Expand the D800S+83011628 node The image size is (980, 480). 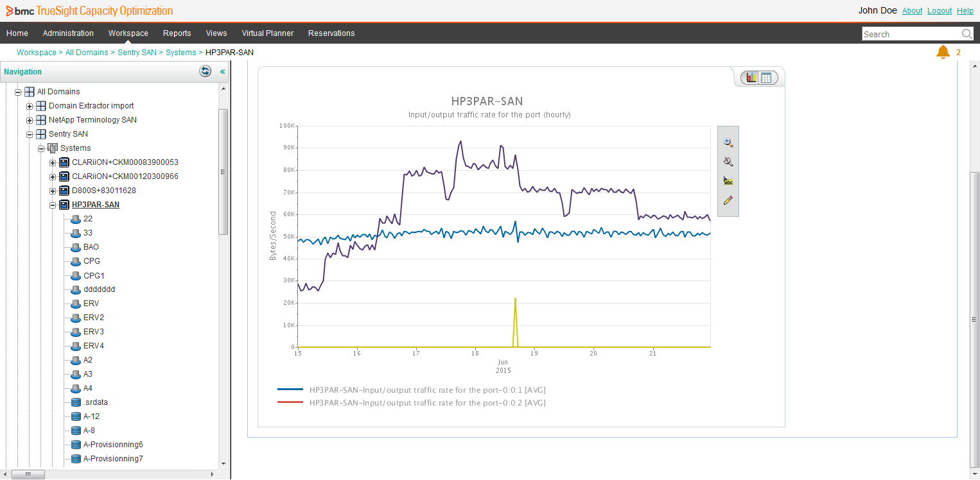[x=53, y=191]
